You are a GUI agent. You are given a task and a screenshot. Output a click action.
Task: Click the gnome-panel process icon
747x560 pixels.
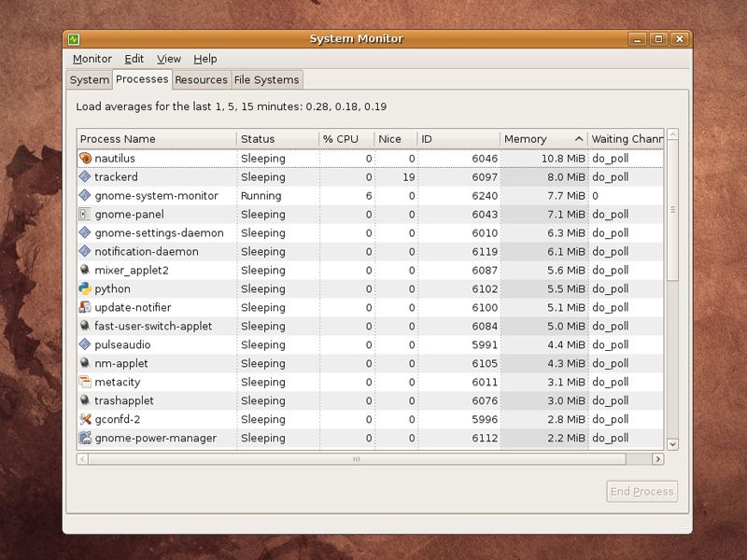pos(84,214)
